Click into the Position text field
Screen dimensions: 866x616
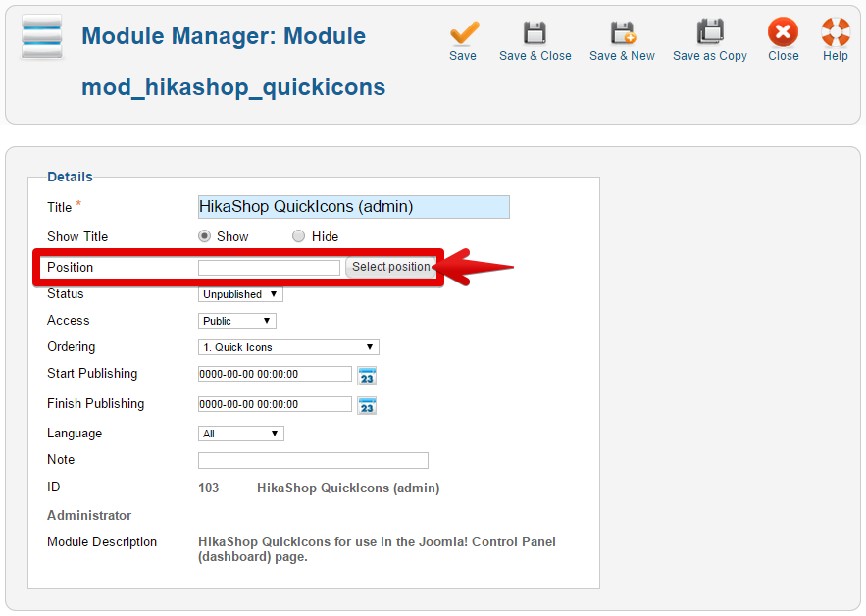click(269, 268)
